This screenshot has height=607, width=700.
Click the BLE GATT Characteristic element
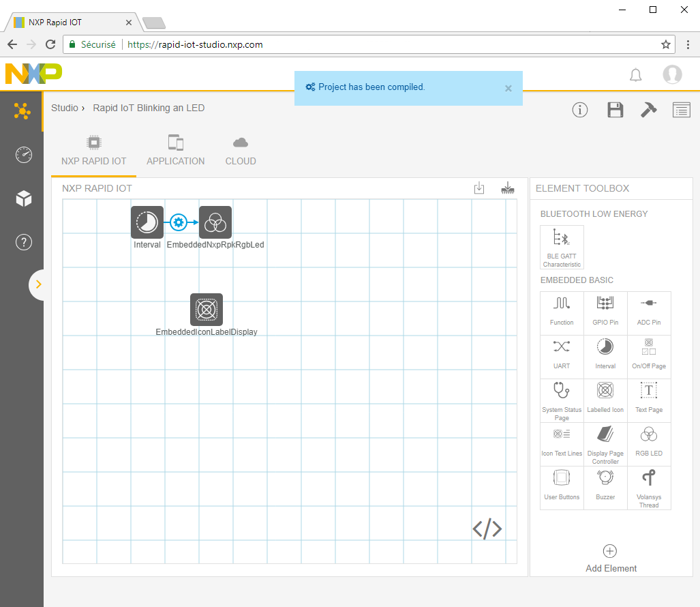click(562, 248)
